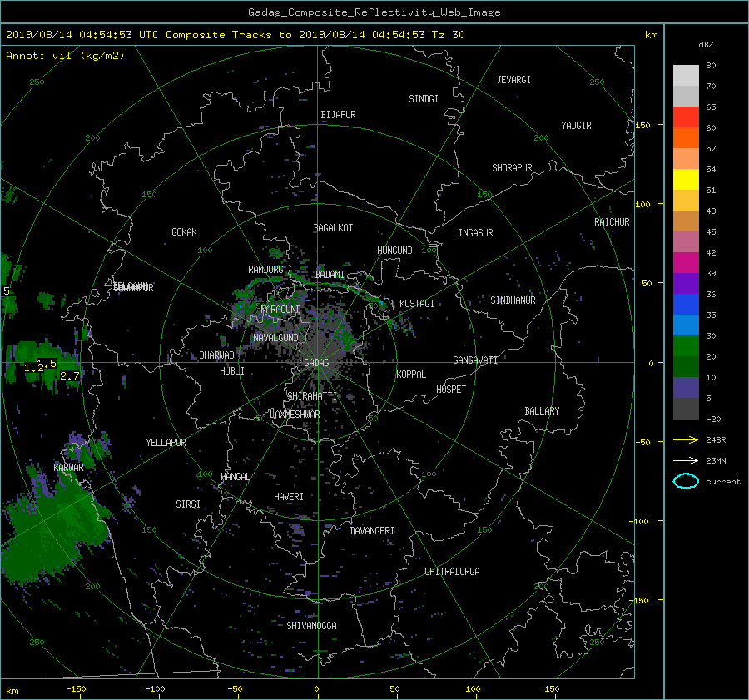Click the GADAG radar center label

point(316,363)
